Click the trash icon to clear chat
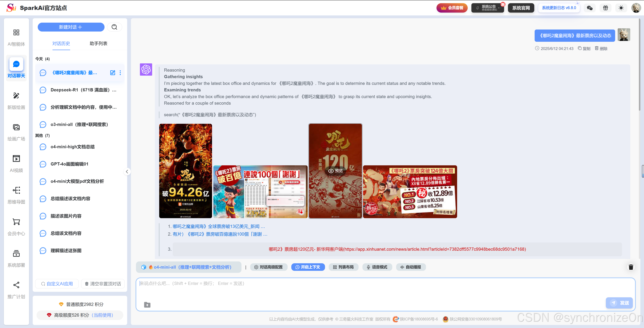644x328 pixels. 631,267
